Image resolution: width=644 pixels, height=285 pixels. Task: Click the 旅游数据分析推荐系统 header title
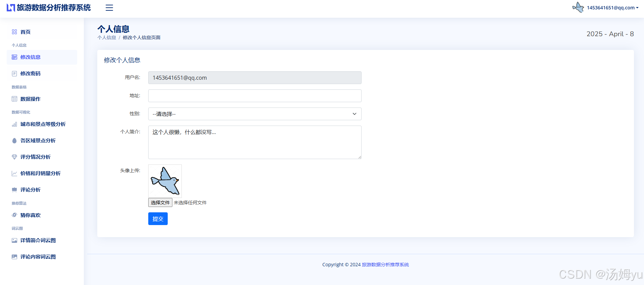54,8
